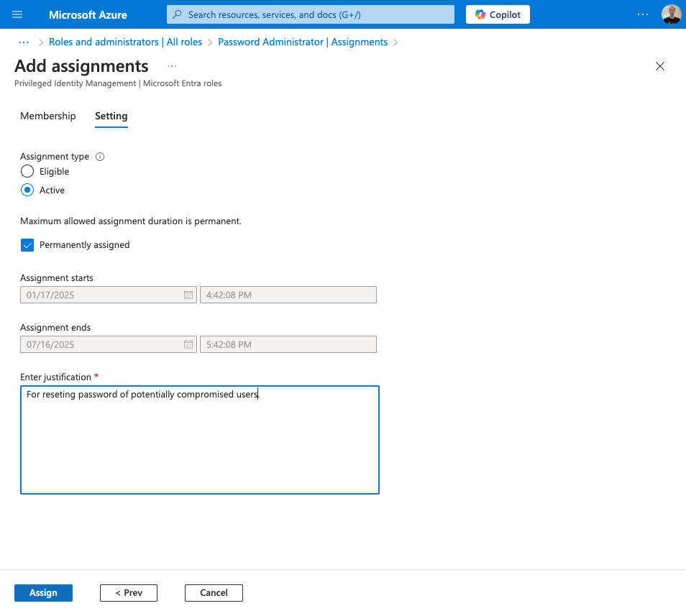Viewport: 686px width, 616px height.
Task: Open the Assignment ends calendar picker
Action: (x=188, y=345)
